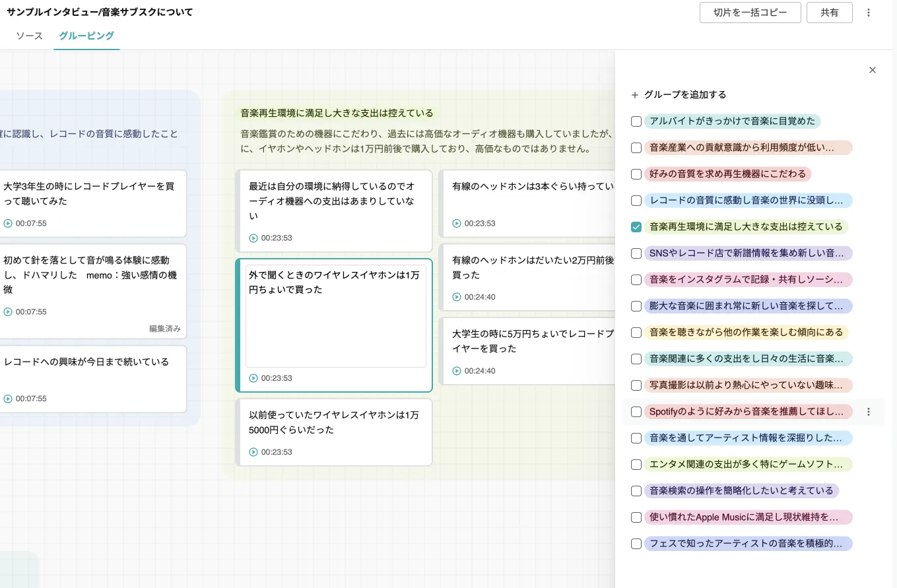
Task: Open the more options for the Spotify group row
Action: 869,412
